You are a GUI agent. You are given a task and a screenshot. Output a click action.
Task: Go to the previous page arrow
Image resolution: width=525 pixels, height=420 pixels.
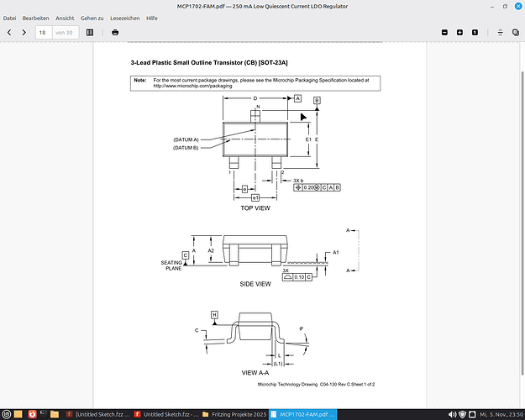click(x=10, y=32)
